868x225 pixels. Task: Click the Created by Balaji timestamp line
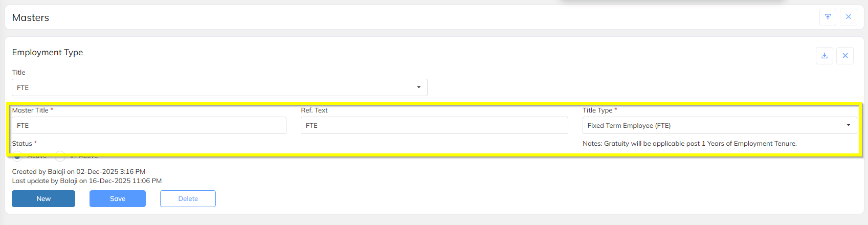(79, 172)
